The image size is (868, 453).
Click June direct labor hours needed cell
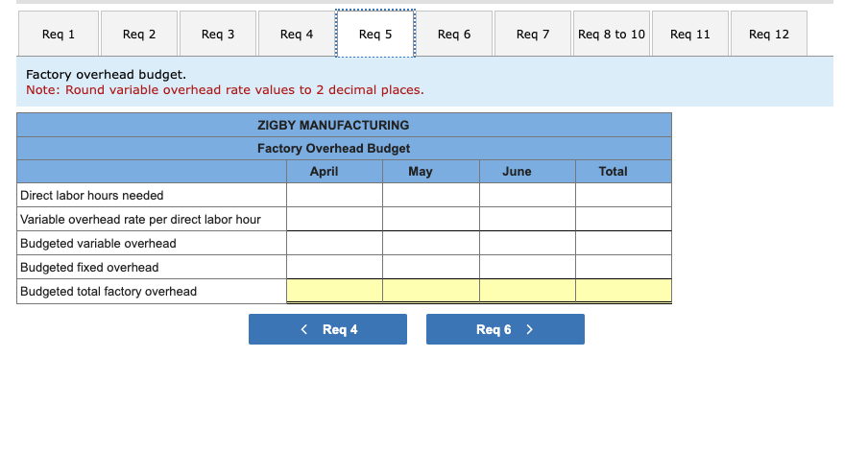527,195
